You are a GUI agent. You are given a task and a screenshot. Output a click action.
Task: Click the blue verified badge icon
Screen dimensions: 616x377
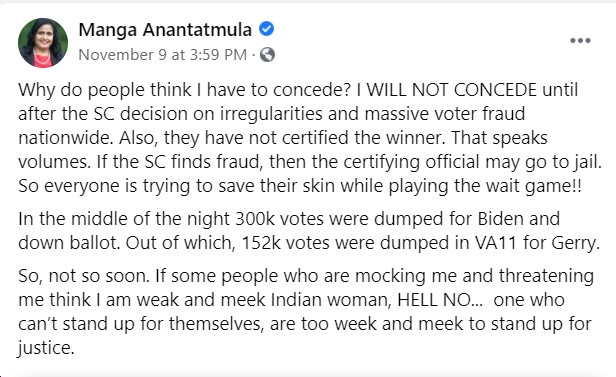tap(266, 29)
